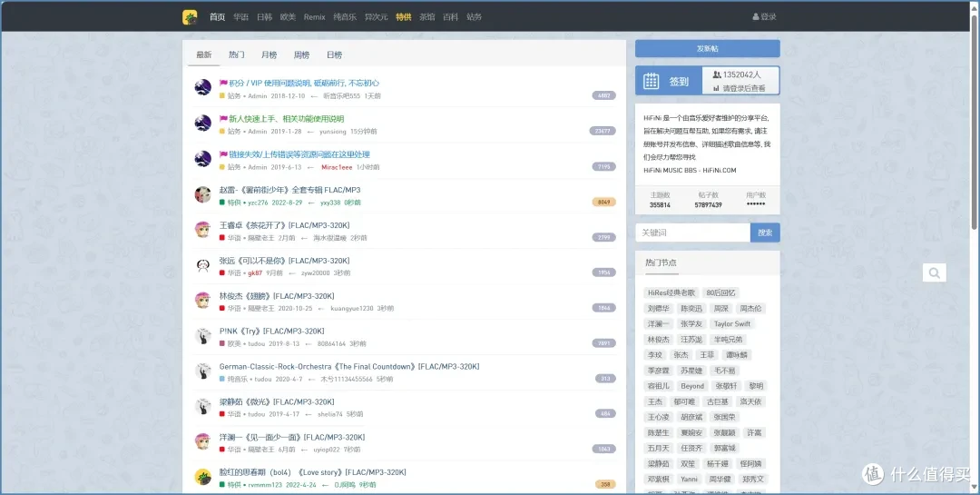The width and height of the screenshot is (980, 495).
Task: Click avatar next to The Final Countdown post
Action: coord(202,371)
